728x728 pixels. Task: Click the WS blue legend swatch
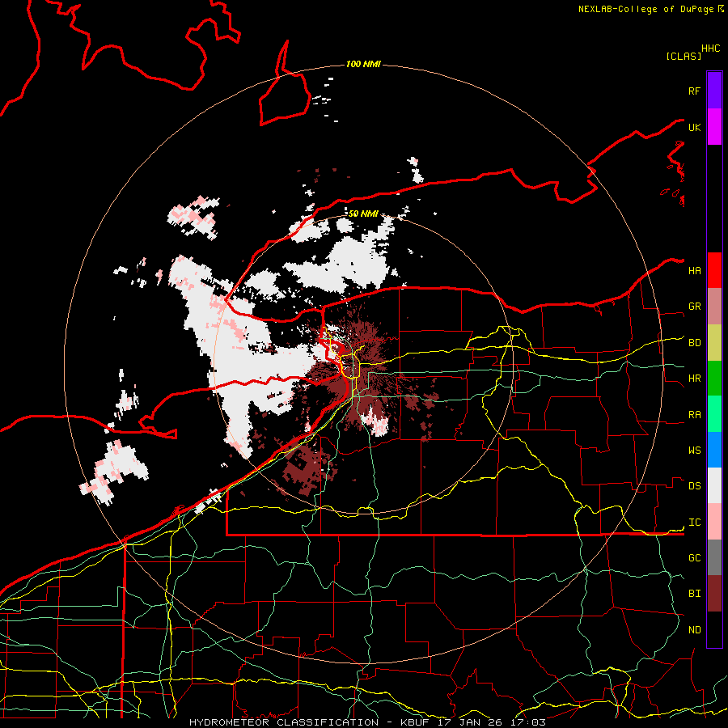[714, 450]
